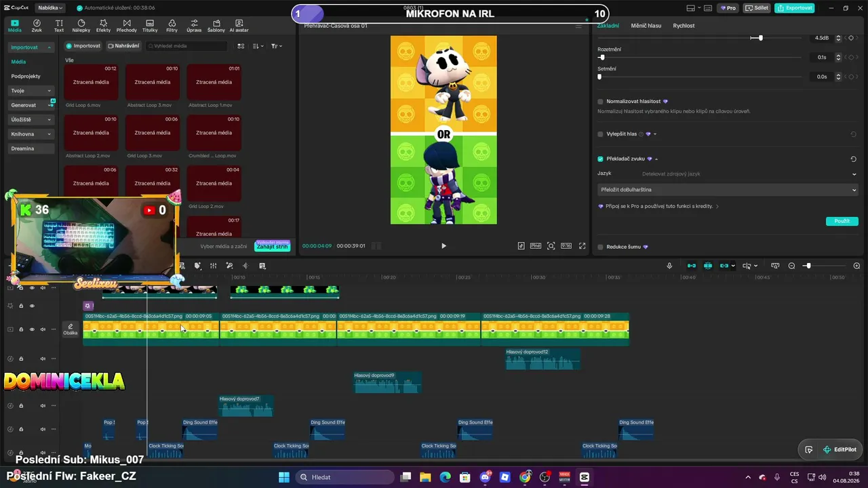Open the Titulky captions panel
The width and height of the screenshot is (868, 488).
pyautogui.click(x=150, y=26)
